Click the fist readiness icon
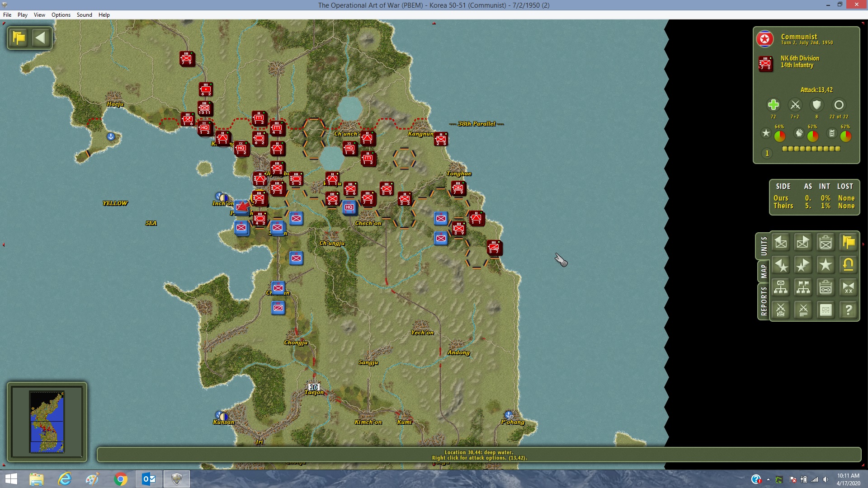This screenshot has height=488, width=868. pos(799,133)
